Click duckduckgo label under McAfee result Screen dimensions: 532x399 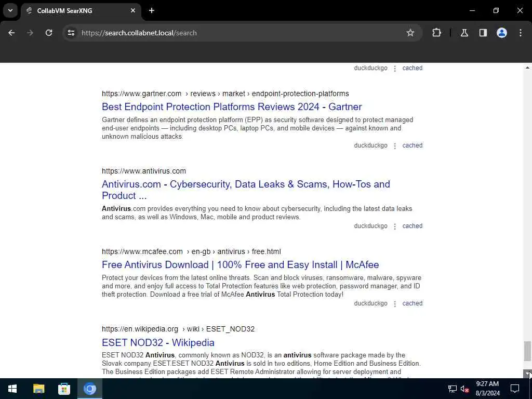tap(370, 303)
